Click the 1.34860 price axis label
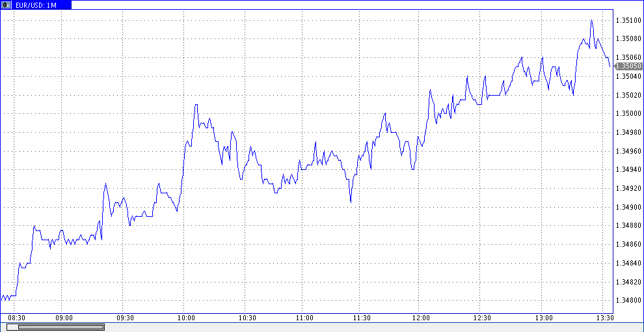The width and height of the screenshot is (644, 332). (x=629, y=245)
